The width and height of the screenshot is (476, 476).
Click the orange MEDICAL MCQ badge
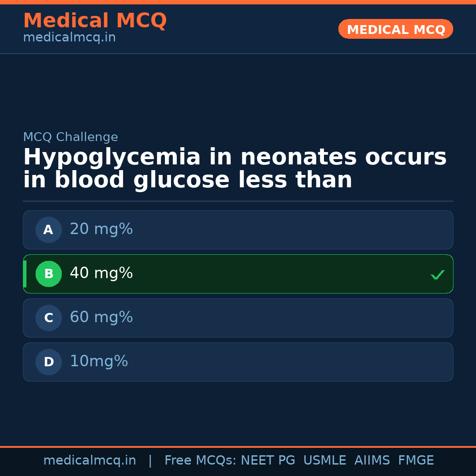click(395, 29)
